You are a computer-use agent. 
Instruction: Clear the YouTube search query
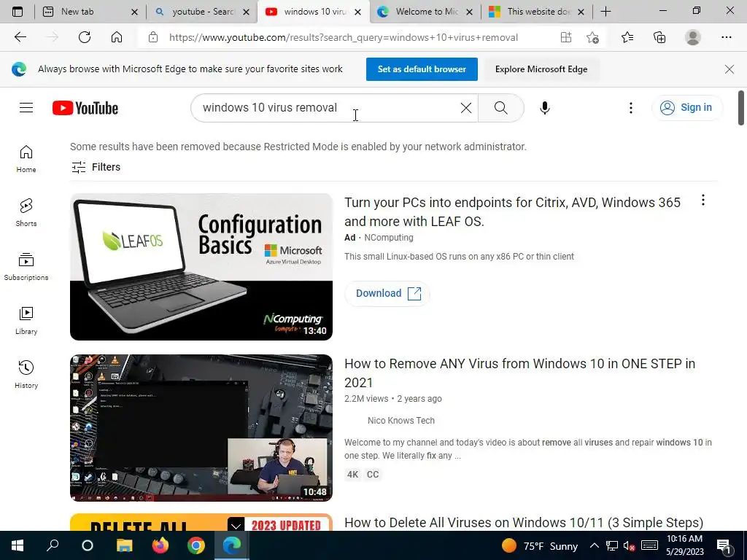pyautogui.click(x=466, y=108)
